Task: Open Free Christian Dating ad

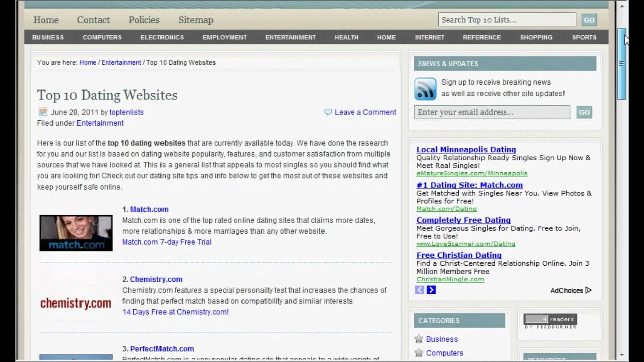Action: [x=459, y=255]
